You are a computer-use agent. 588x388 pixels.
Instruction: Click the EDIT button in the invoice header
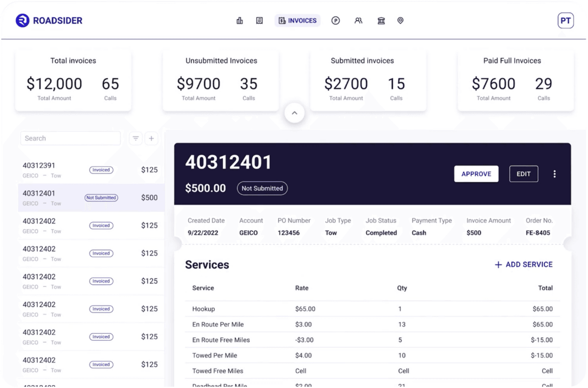pos(523,174)
